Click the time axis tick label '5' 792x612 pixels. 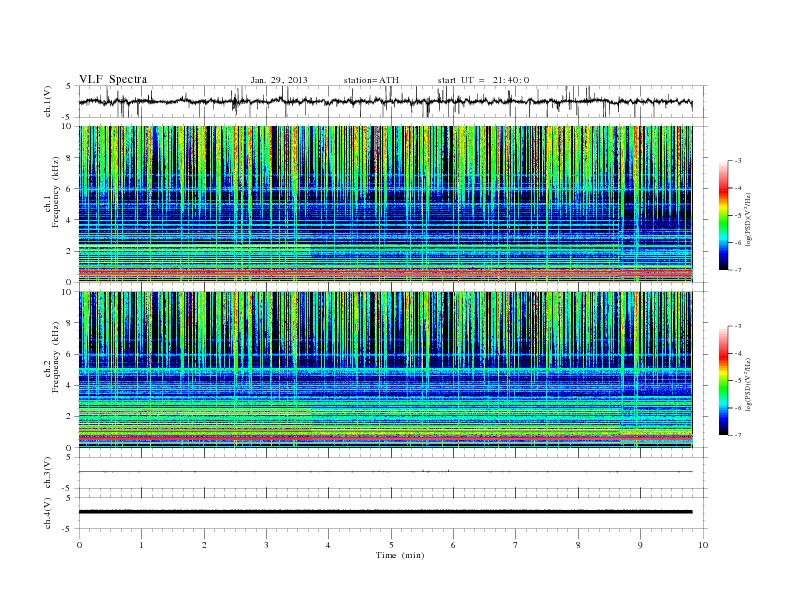coord(391,545)
